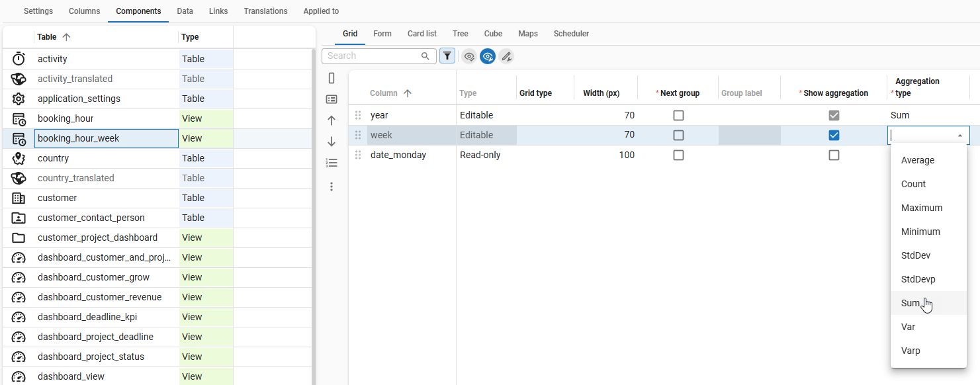Switch to the Translations tab
Image resolution: width=980 pixels, height=385 pixels.
point(265,11)
